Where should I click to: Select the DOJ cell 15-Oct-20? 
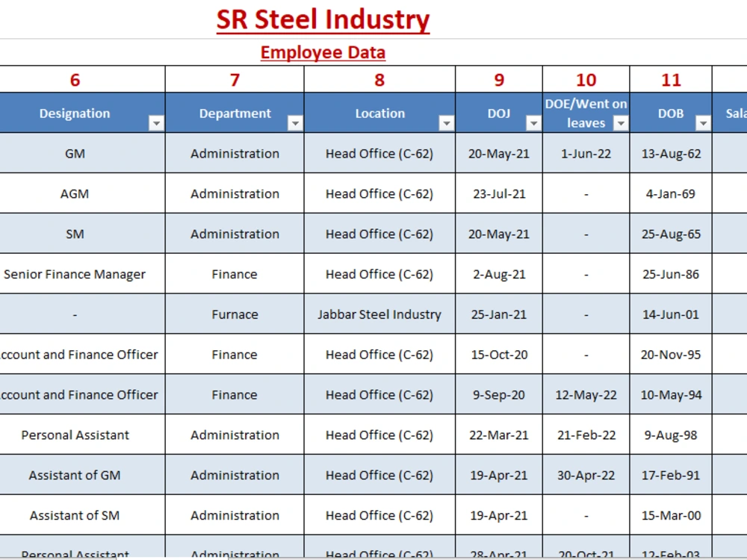(x=499, y=354)
